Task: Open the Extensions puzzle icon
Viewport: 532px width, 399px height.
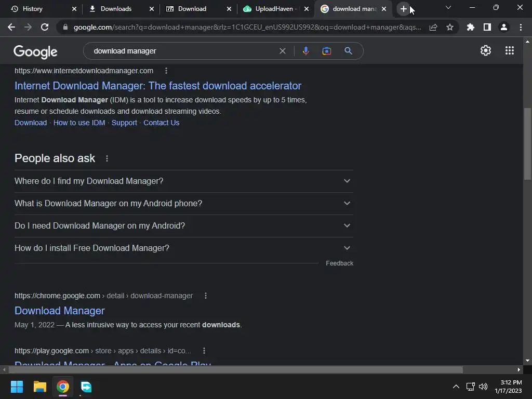Action: (470, 27)
